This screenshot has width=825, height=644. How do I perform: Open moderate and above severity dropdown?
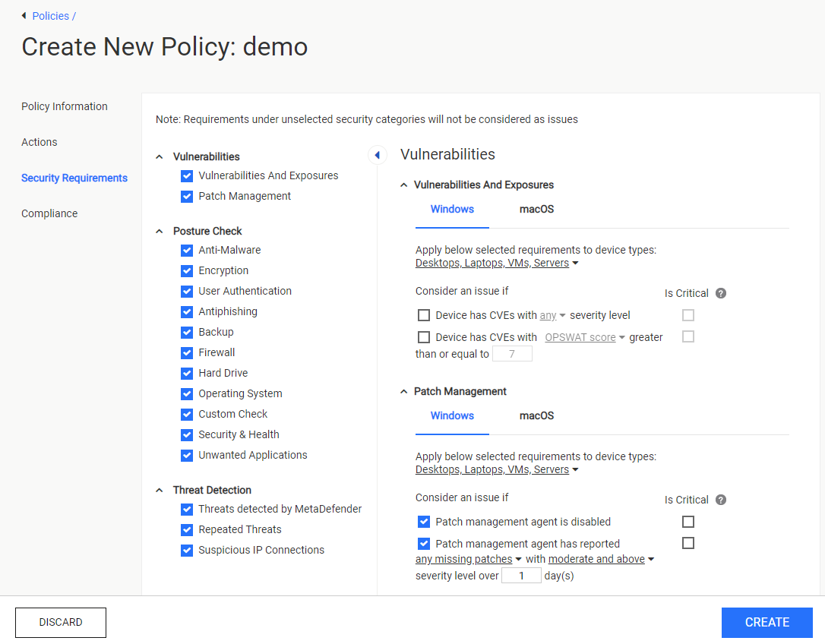pyautogui.click(x=601, y=559)
